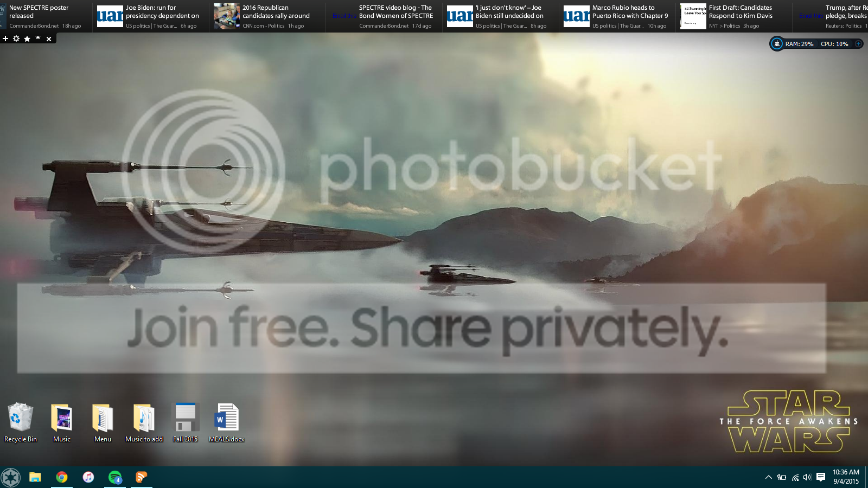Image resolution: width=868 pixels, height=488 pixels.
Task: Open 'First Draft: Candidates Respond' headline
Action: (741, 12)
